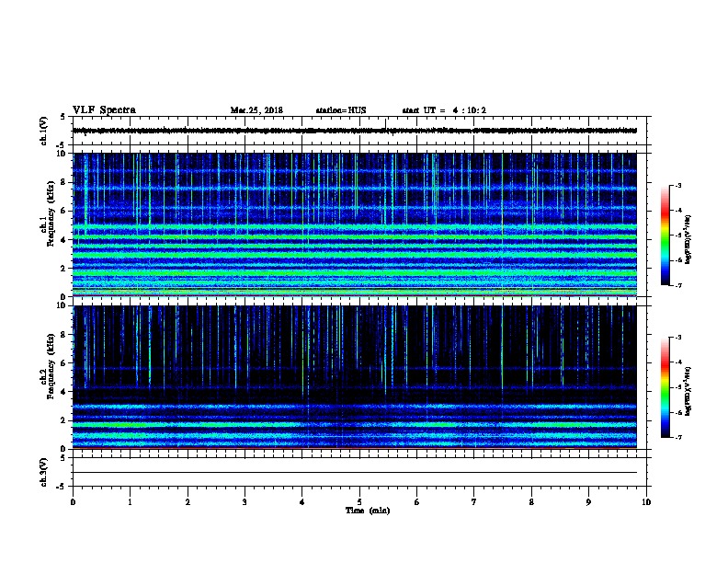Click the ch.1 colorbar log(PSD) unit label
This screenshot has height=563, width=728.
[688, 239]
